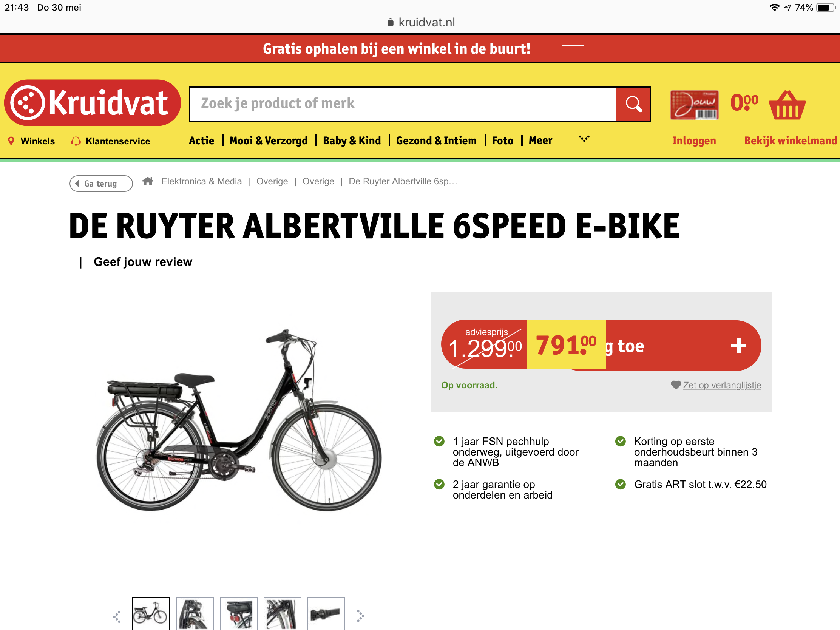
Task: Open the shopping basket icon
Action: [787, 105]
